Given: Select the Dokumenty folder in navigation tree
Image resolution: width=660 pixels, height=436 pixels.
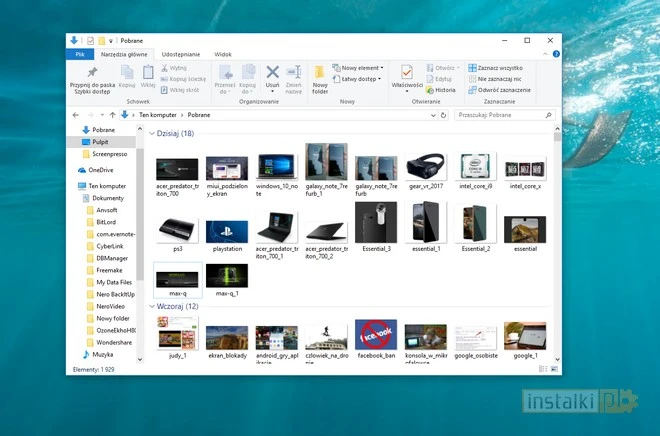Looking at the screenshot, I should pyautogui.click(x=108, y=198).
